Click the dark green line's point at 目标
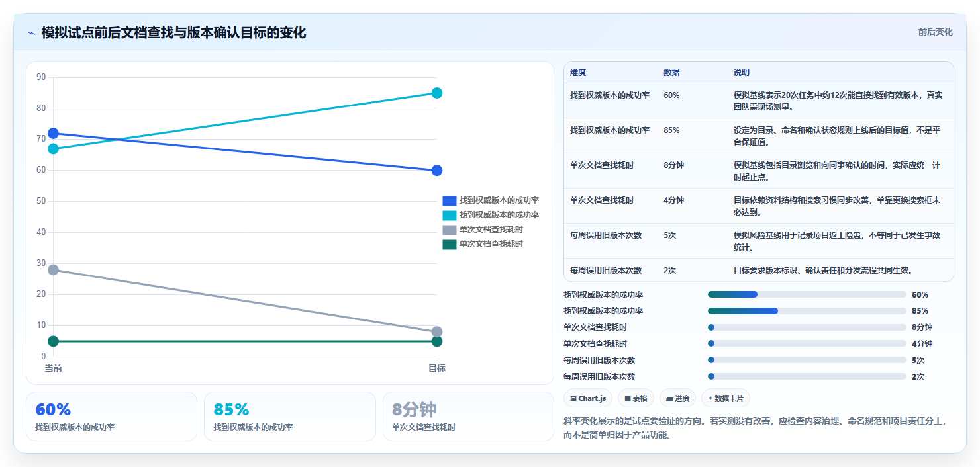The width and height of the screenshot is (980, 467). coord(437,341)
